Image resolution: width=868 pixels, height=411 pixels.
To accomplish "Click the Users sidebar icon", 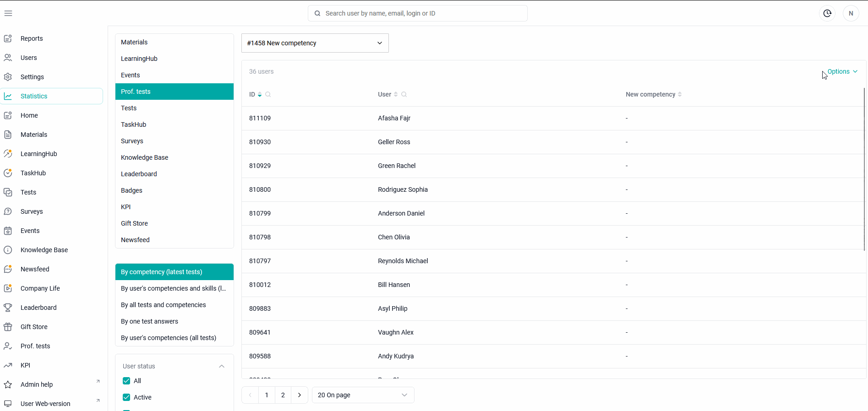I will pyautogui.click(x=8, y=58).
